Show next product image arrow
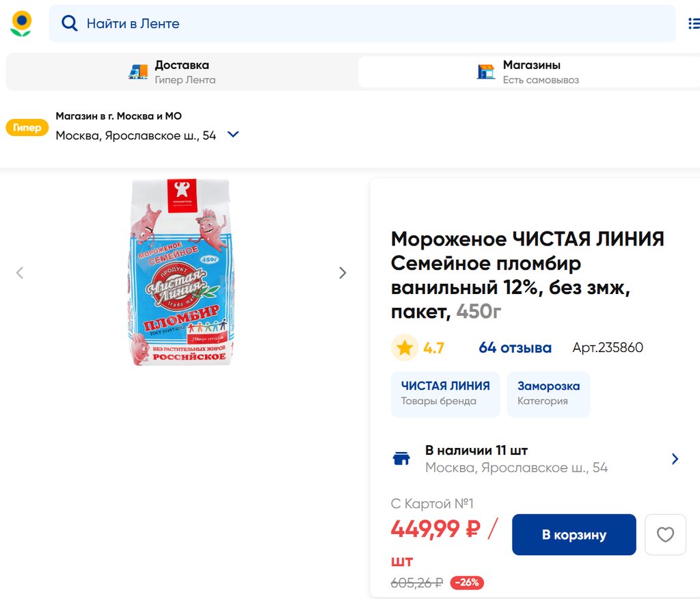 click(x=342, y=273)
